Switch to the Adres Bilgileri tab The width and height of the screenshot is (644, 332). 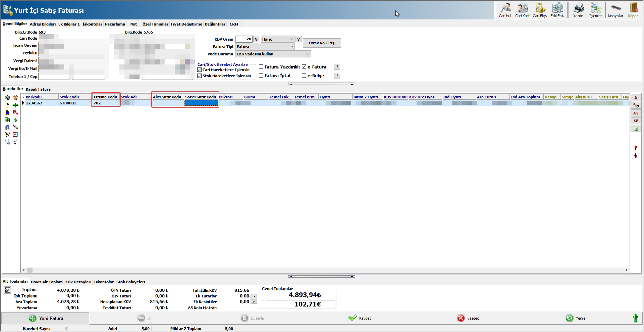[x=43, y=24]
